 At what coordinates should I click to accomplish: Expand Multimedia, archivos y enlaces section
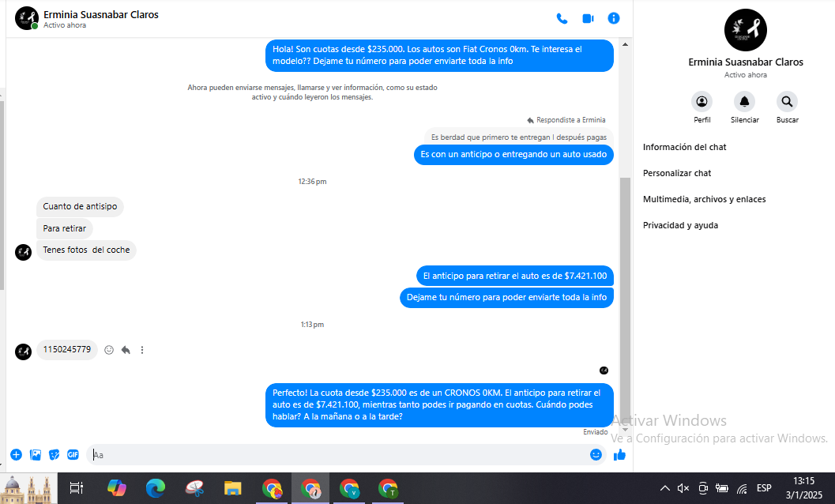[x=704, y=199]
